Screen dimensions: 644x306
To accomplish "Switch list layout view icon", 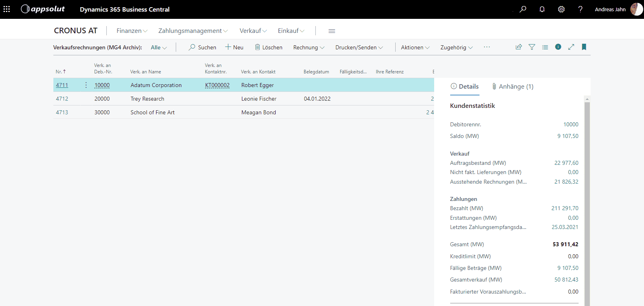I will pos(545,47).
